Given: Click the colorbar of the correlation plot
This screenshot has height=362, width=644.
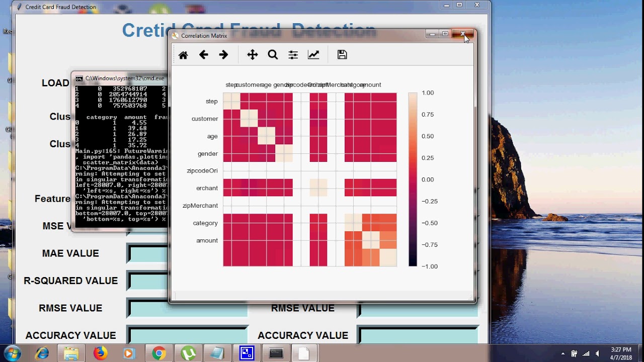Looking at the screenshot, I should (413, 179).
